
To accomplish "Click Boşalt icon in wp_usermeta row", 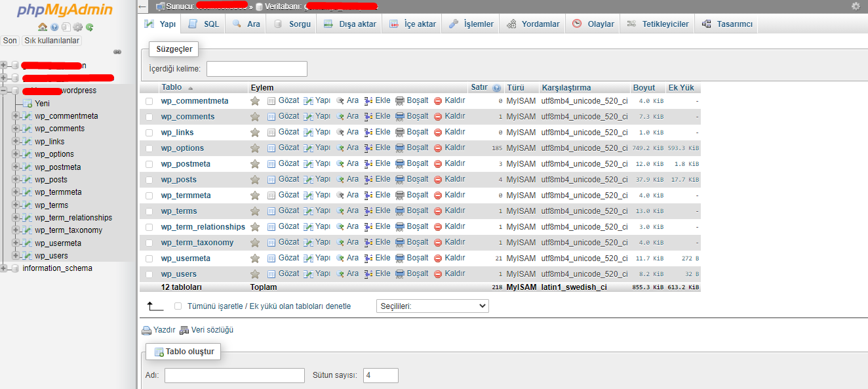I will tap(400, 258).
